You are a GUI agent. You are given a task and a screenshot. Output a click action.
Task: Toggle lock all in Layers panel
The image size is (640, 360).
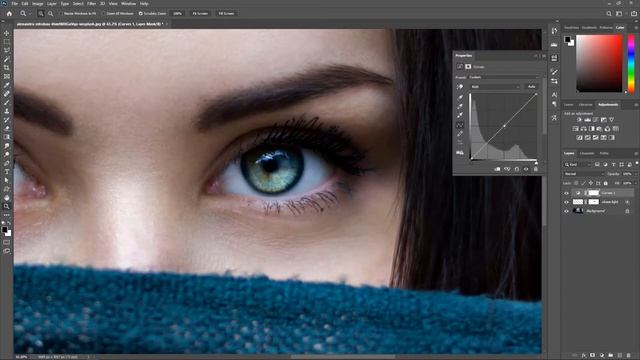click(606, 183)
